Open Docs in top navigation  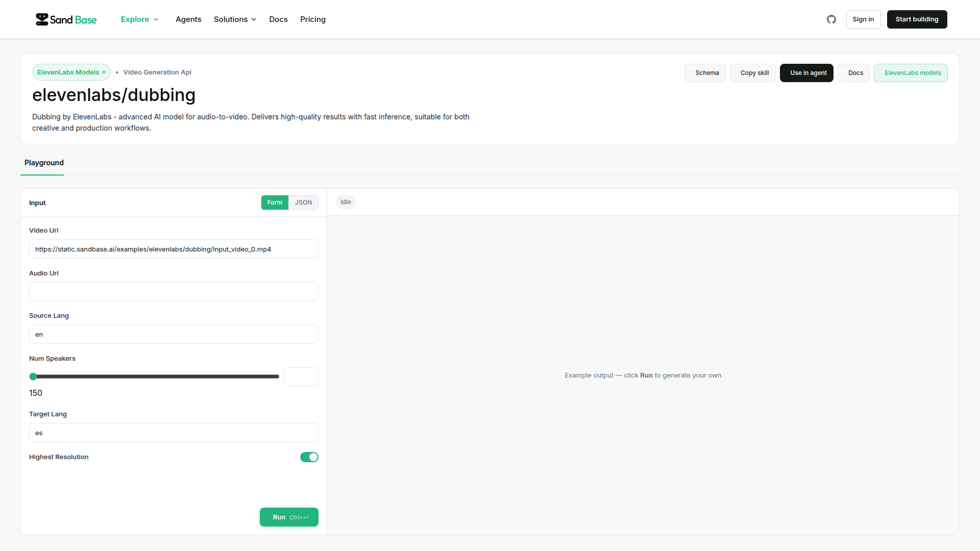[x=278, y=19]
